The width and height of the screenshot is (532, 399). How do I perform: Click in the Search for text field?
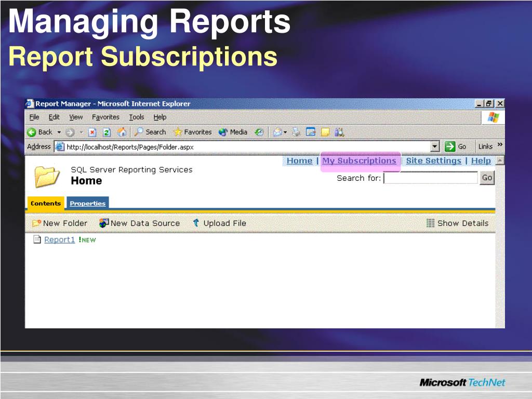point(431,178)
